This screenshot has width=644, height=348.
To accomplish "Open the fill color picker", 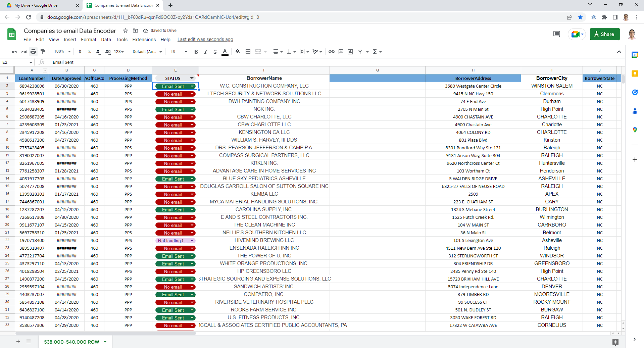I will [x=238, y=52].
